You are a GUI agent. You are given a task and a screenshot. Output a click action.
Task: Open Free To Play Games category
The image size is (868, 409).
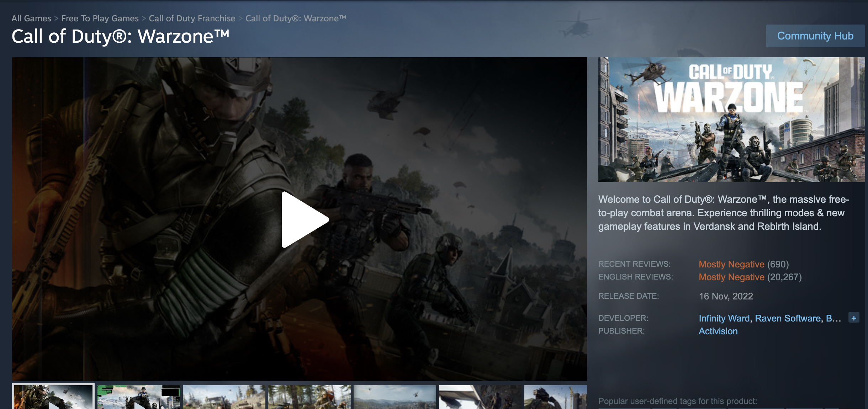click(x=99, y=18)
